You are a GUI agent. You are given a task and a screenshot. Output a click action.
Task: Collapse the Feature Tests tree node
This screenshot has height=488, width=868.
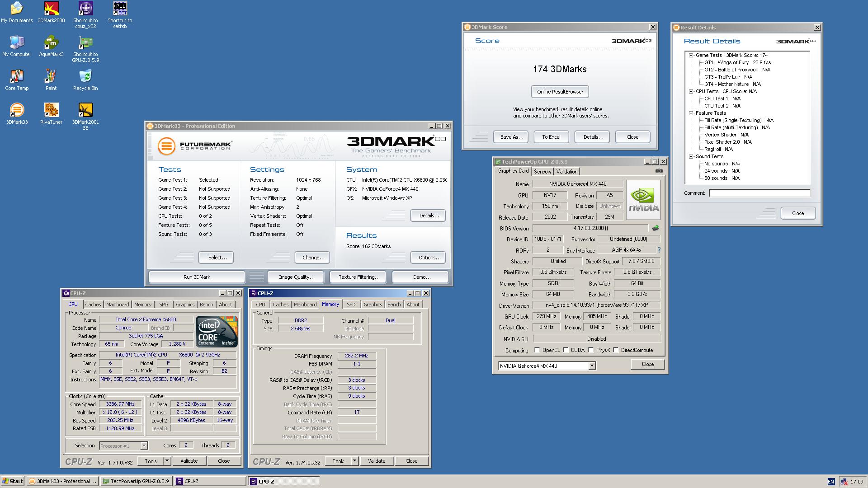point(691,113)
